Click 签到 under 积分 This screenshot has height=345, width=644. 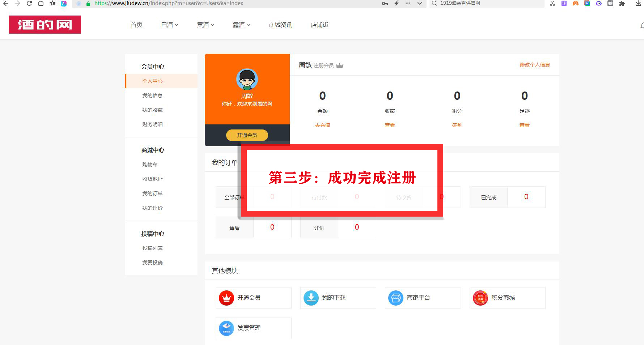point(457,125)
